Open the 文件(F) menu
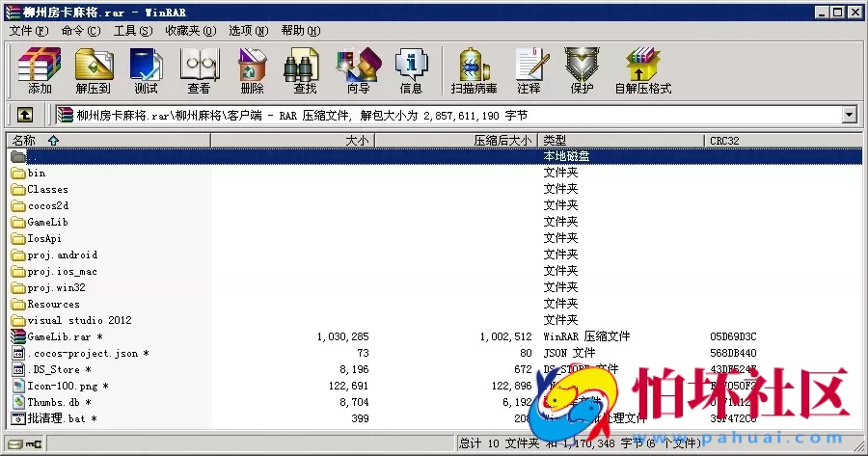The image size is (868, 456). click(29, 31)
